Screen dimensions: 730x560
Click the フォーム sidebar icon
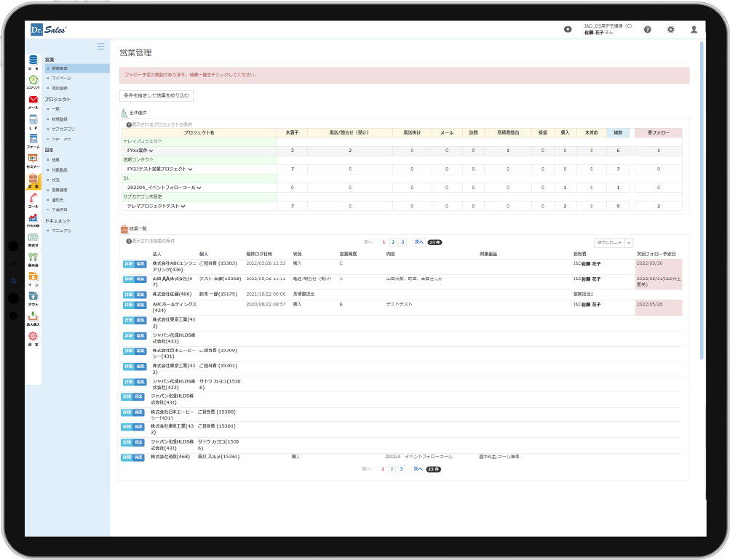point(33,139)
